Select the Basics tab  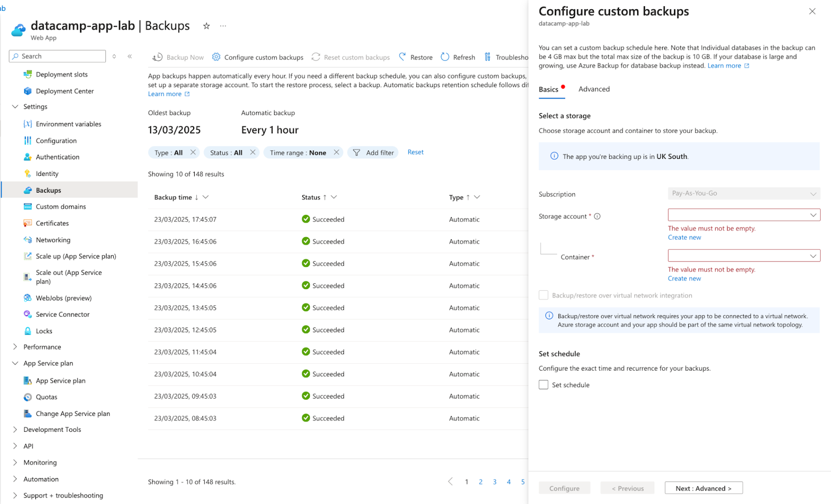[x=548, y=90]
